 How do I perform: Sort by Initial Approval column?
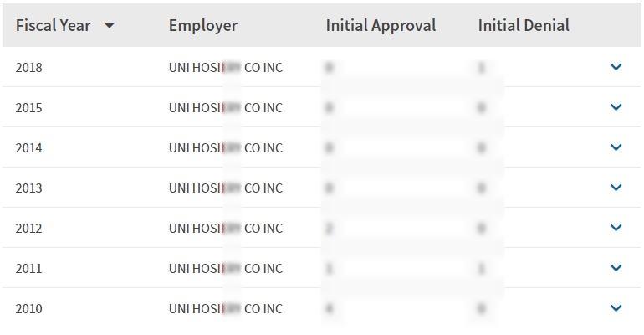381,25
